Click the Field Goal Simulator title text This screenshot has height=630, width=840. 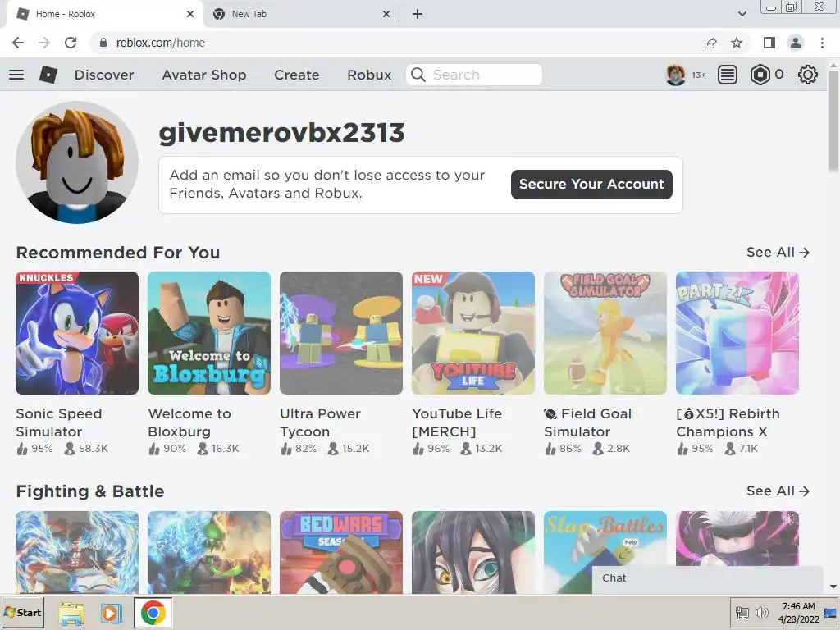[588, 422]
